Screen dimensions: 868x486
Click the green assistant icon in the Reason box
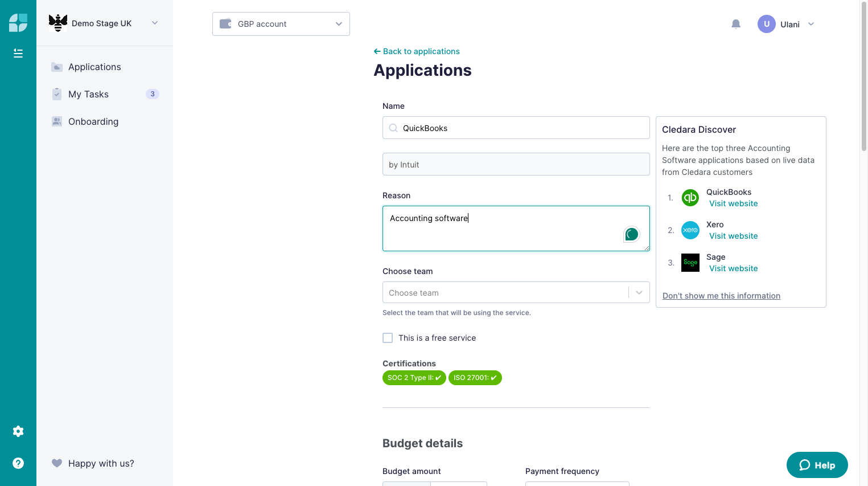tap(632, 234)
